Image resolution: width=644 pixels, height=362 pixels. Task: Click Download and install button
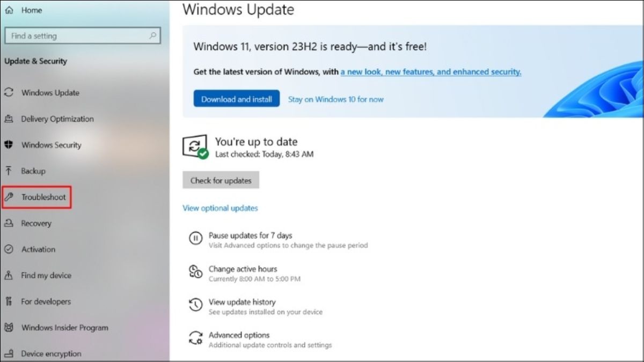(x=237, y=99)
